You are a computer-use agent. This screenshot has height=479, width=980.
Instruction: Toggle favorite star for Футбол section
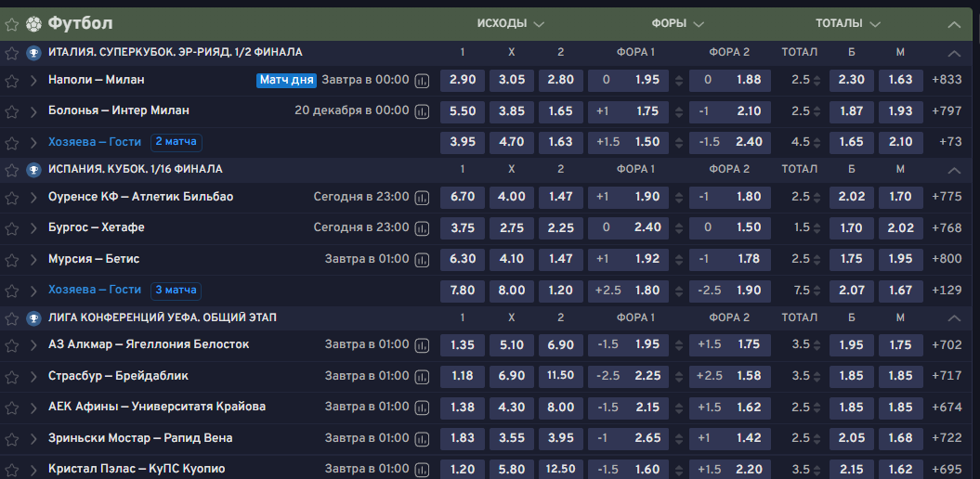[x=12, y=23]
